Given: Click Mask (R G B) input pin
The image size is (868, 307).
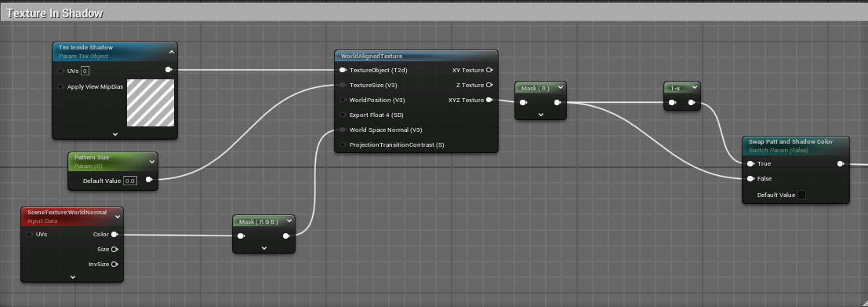Looking at the screenshot, I should click(242, 236).
